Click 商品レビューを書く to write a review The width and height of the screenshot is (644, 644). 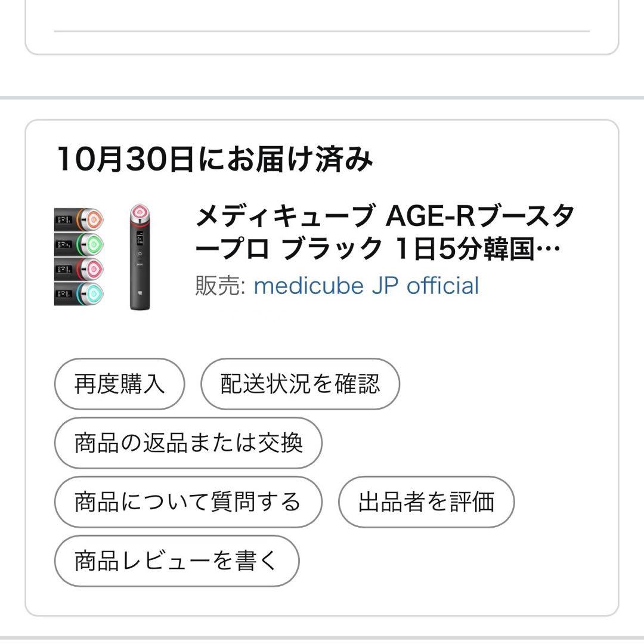click(177, 560)
